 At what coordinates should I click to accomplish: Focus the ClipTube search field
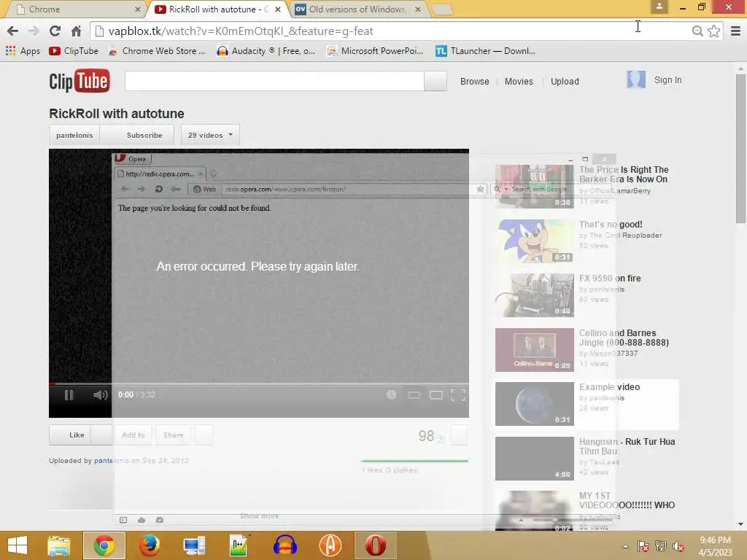pos(274,81)
